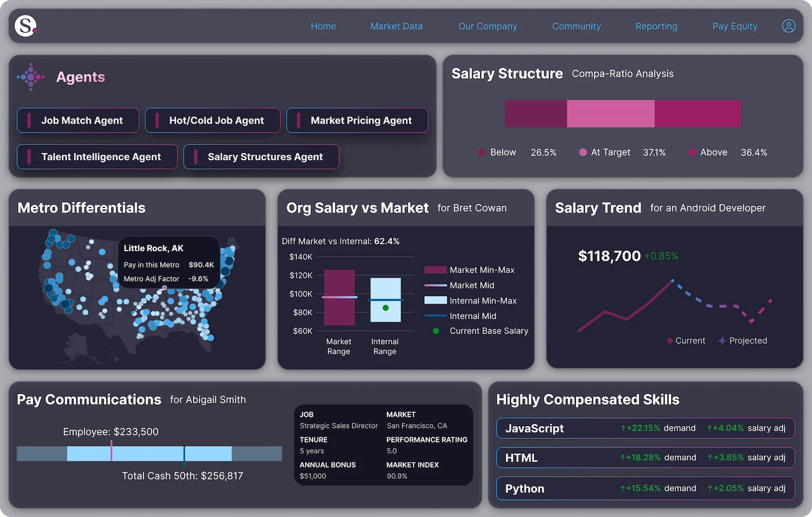Launch the Salary Structures Agent
The width and height of the screenshot is (812, 517).
coord(261,157)
